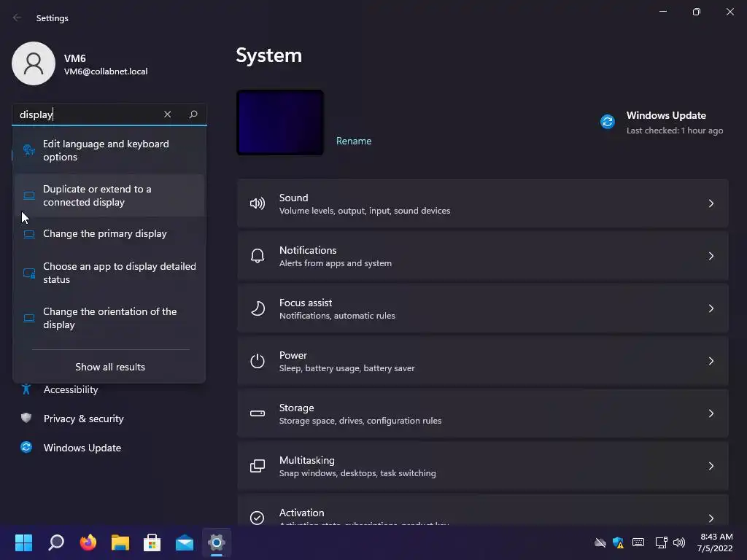Click the magnifier search icon in settings search box
The height and width of the screenshot is (560, 747).
coord(193,114)
